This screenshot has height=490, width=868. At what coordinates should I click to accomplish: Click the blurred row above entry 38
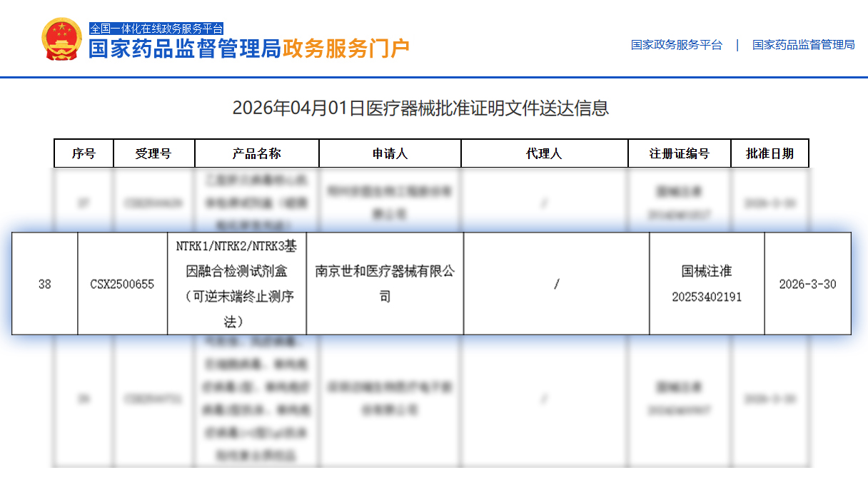point(434,198)
